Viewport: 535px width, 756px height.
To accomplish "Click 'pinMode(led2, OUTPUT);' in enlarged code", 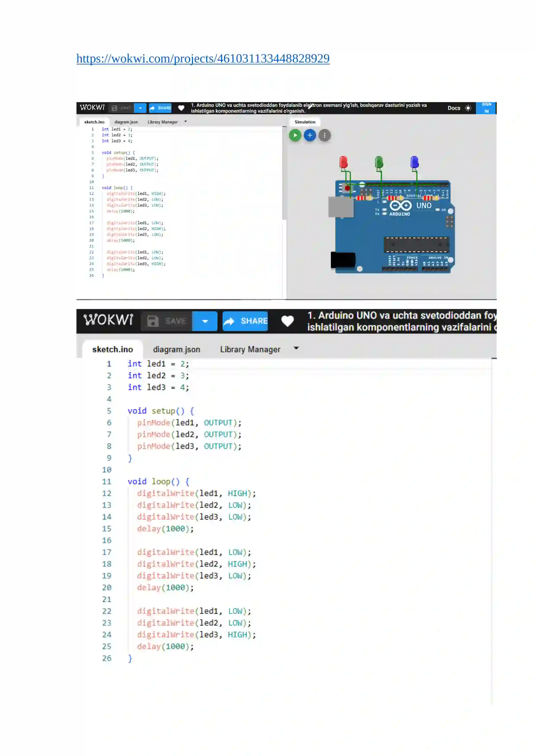I will click(x=189, y=434).
